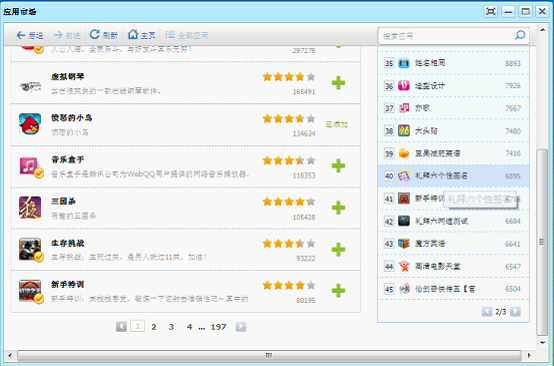Open the pink 音乐盒子 music icon
This screenshot has width=554, height=366.
coord(30,166)
